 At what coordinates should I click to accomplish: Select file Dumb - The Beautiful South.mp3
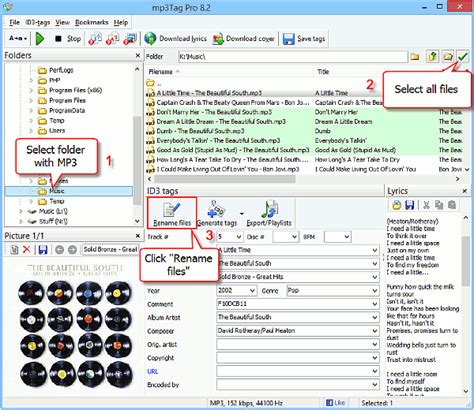coord(200,131)
